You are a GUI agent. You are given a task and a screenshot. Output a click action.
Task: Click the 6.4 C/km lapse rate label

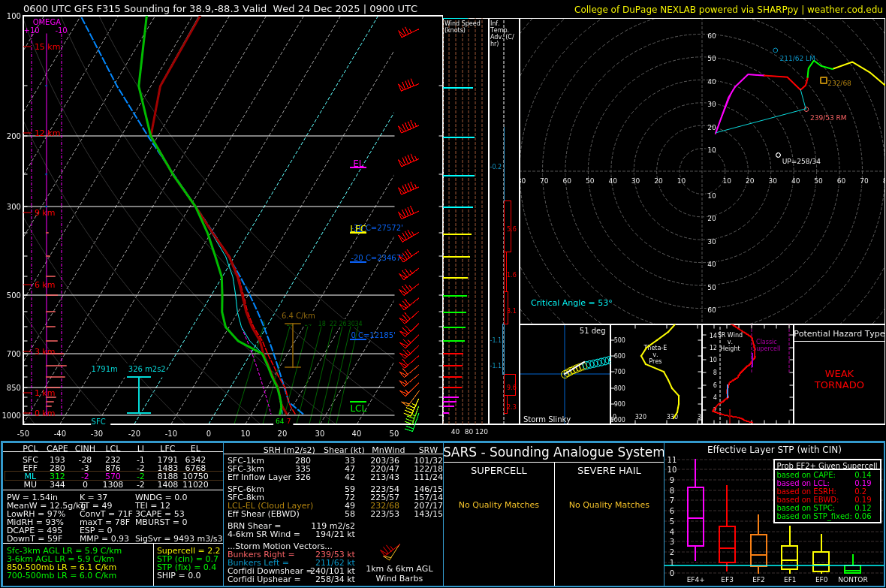coord(298,315)
